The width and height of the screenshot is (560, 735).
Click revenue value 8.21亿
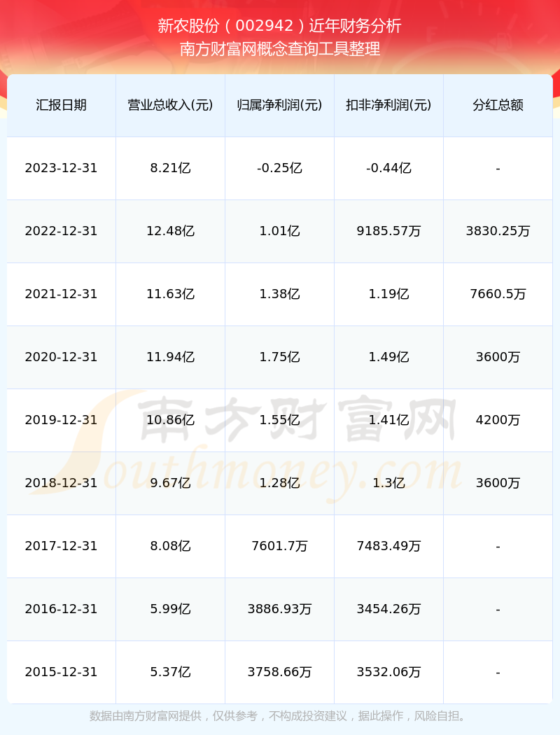pyautogui.click(x=171, y=168)
